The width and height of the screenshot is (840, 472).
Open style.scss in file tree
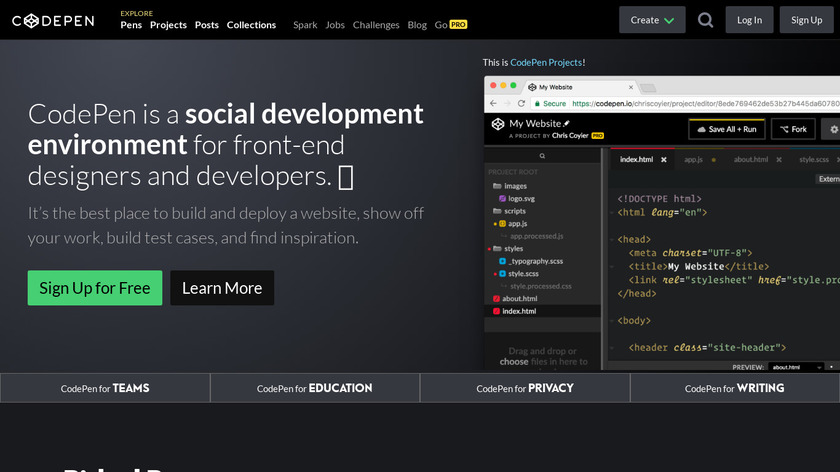(x=519, y=273)
